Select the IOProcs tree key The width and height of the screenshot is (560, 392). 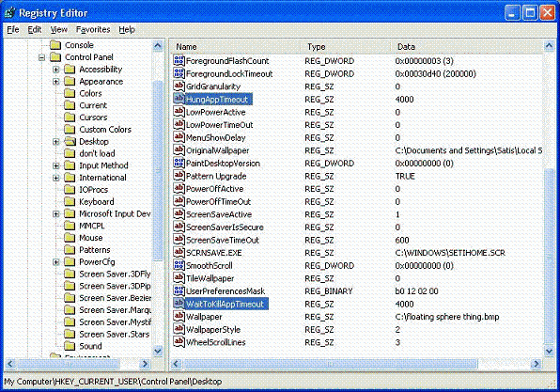tap(94, 190)
